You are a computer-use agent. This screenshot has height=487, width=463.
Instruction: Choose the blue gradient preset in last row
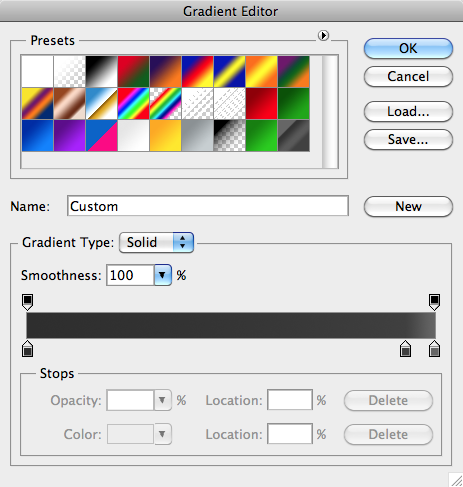pos(38,136)
